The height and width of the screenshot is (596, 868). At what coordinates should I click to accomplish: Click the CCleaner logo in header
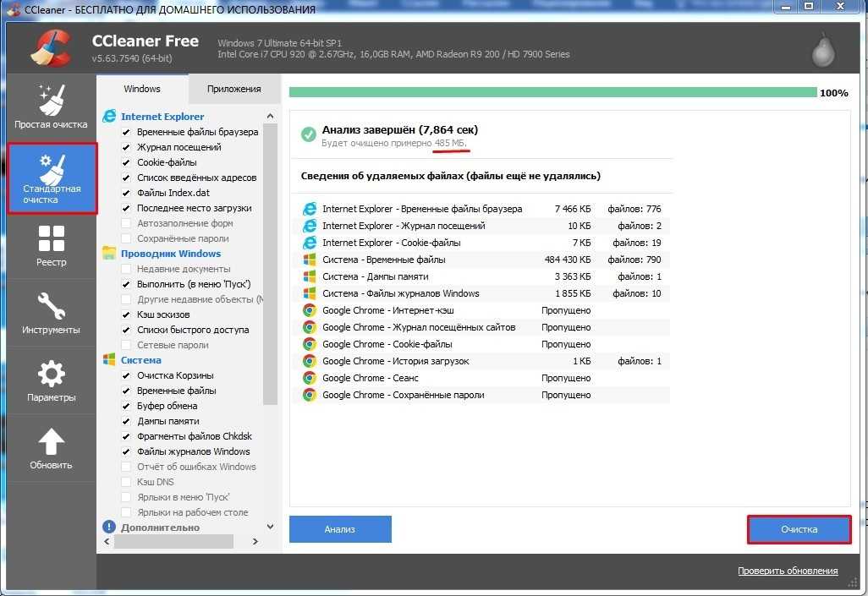coord(51,47)
